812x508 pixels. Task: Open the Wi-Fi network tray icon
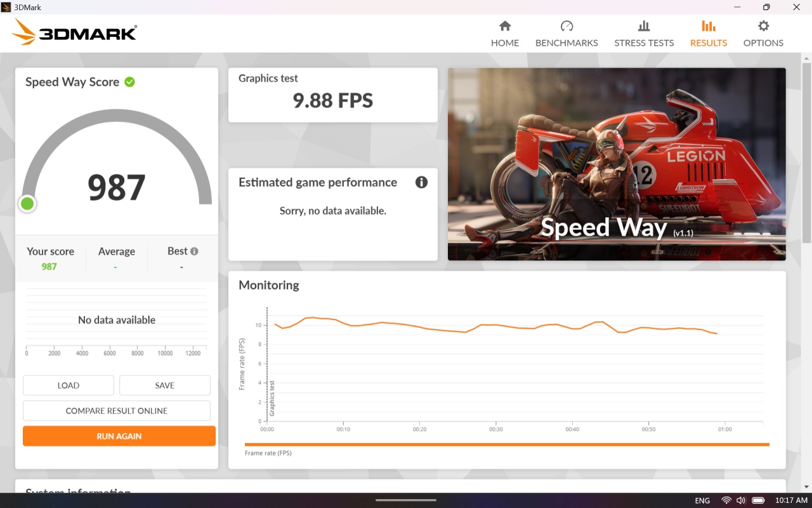click(726, 500)
